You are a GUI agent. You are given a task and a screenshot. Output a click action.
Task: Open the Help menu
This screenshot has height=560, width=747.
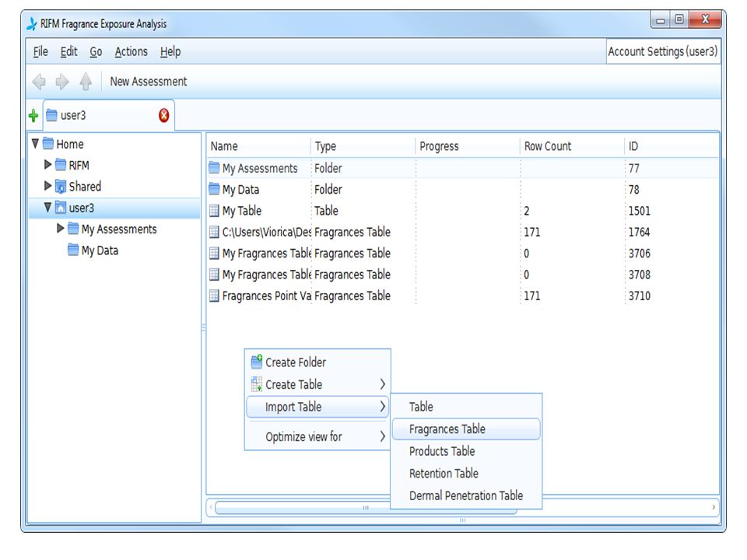170,51
